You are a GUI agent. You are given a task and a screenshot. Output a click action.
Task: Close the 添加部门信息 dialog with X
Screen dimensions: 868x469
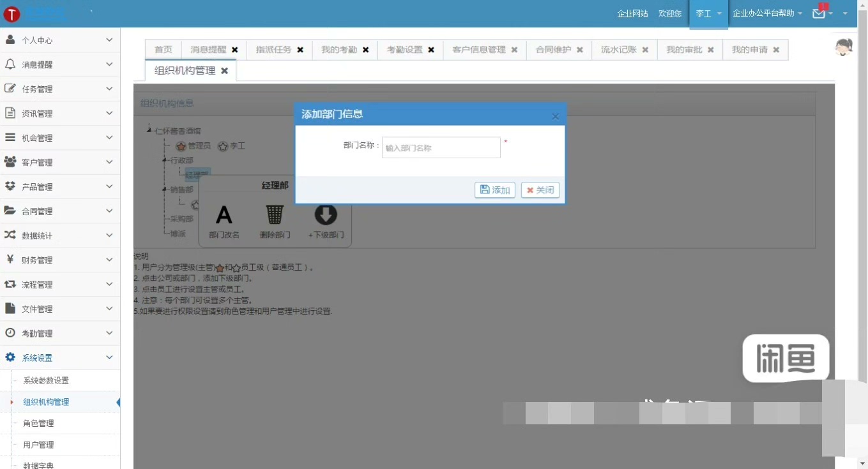point(555,116)
